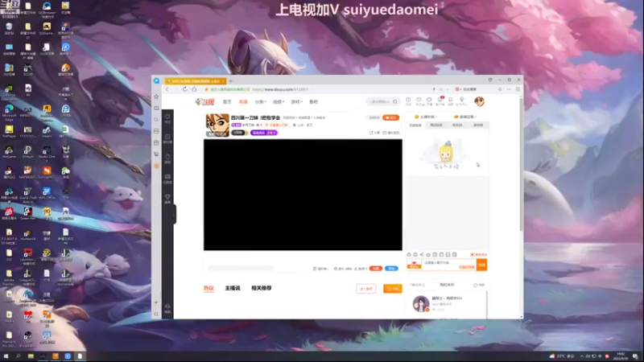This screenshot has height=362, width=644.
Task: Select the 热议 tab
Action: (208, 288)
